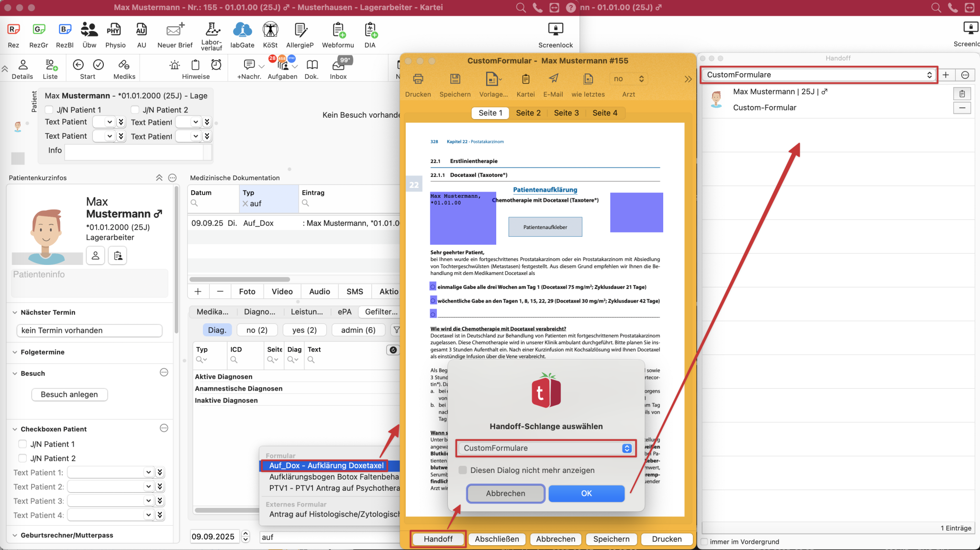Collapse the Folgetermine section

(15, 352)
